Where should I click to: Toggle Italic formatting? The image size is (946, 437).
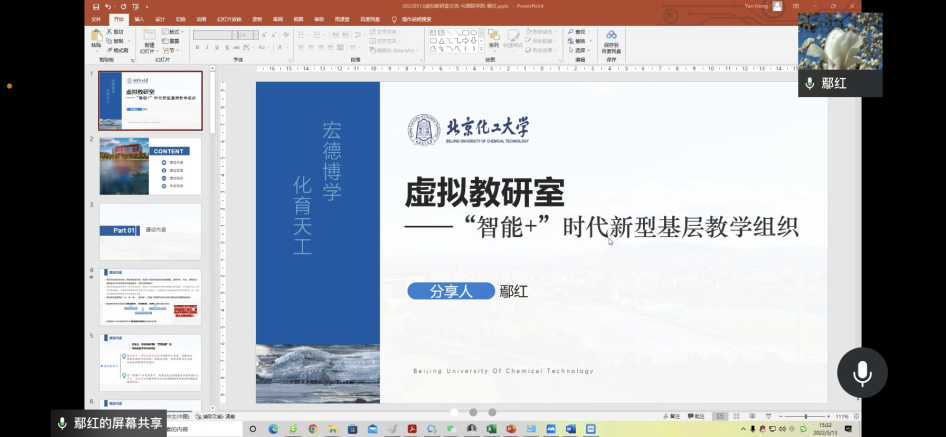point(207,47)
